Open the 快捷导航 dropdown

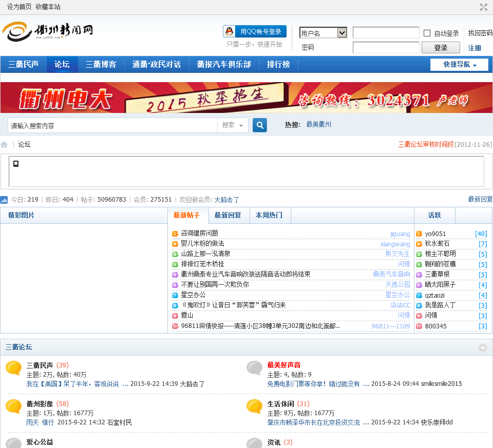(459, 65)
